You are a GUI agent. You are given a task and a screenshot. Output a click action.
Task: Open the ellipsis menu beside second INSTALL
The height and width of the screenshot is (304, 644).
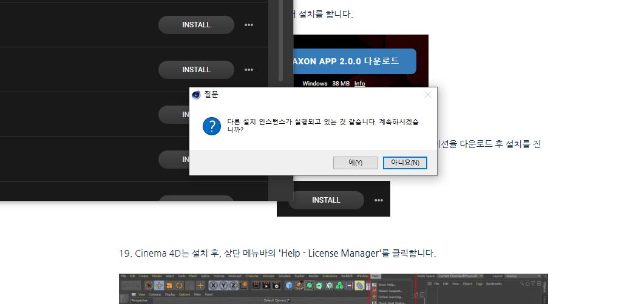pyautogui.click(x=248, y=69)
